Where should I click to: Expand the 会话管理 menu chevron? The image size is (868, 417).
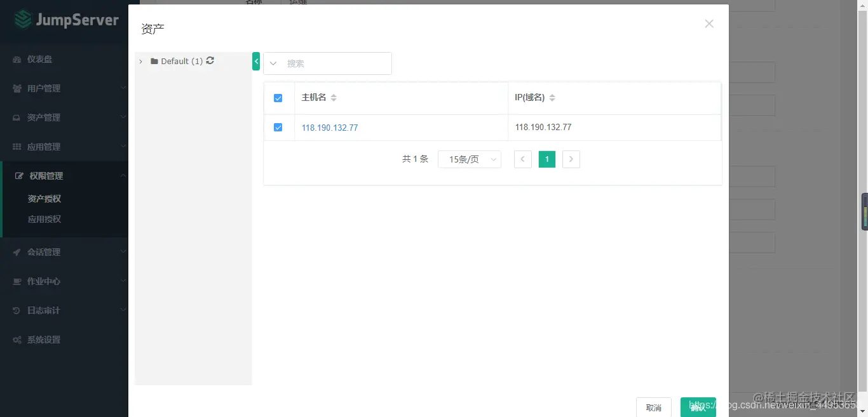pyautogui.click(x=123, y=252)
